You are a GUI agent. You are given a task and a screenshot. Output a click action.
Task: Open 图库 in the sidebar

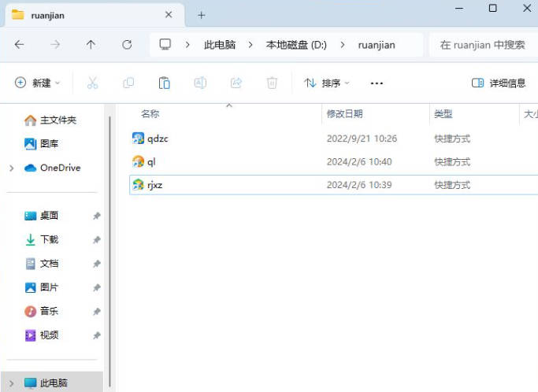pos(41,144)
